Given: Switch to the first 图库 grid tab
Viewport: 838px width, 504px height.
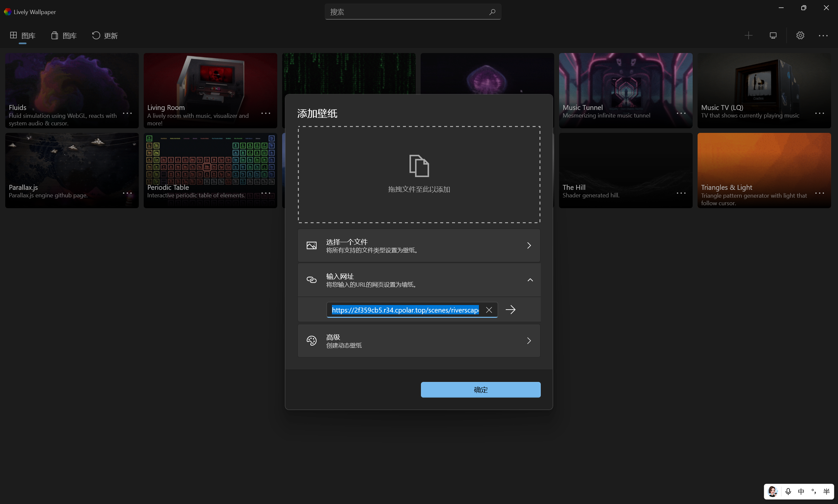Looking at the screenshot, I should (x=23, y=36).
